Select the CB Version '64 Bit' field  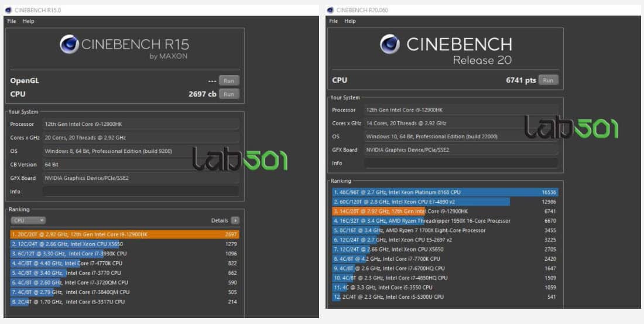pos(141,165)
